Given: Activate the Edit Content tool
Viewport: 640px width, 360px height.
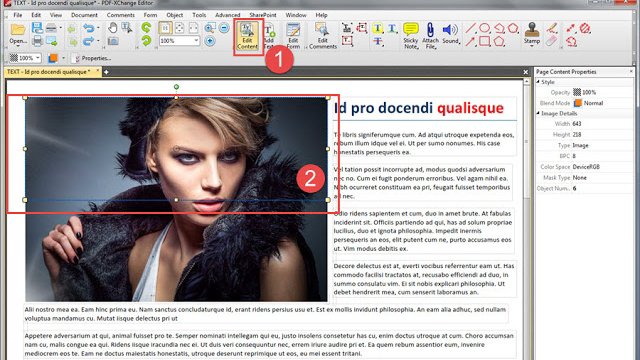Looking at the screenshot, I should click(x=247, y=36).
